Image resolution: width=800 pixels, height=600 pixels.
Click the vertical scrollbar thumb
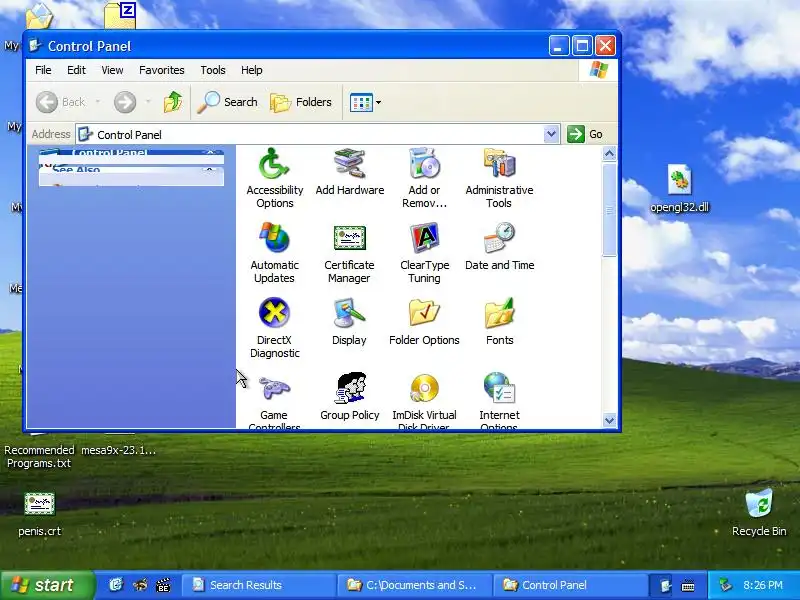coord(609,209)
